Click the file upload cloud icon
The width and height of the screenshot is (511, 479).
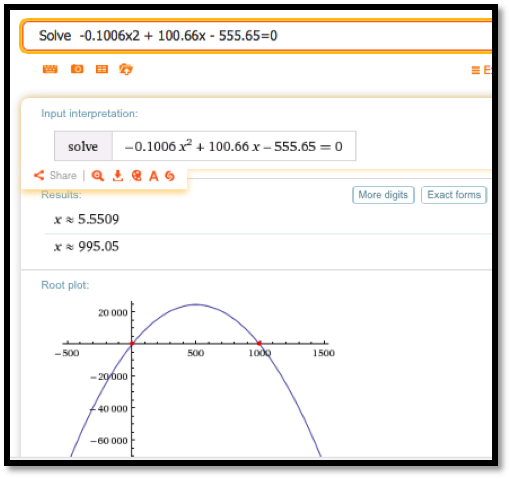tap(126, 69)
